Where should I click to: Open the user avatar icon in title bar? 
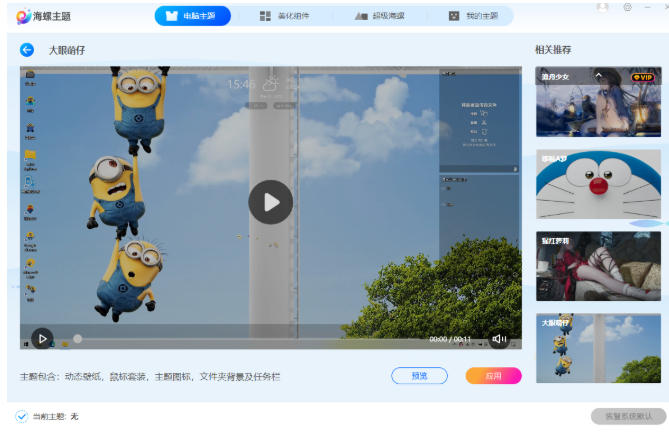pyautogui.click(x=602, y=7)
